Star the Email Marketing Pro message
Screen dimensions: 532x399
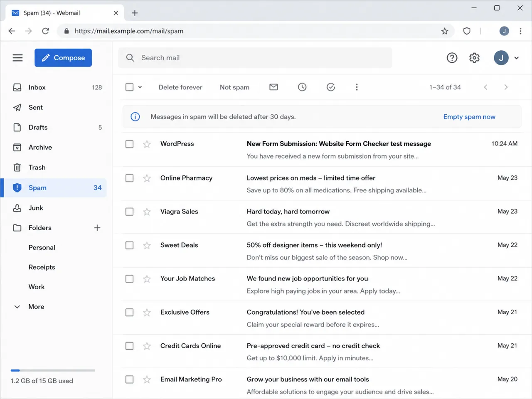pyautogui.click(x=147, y=379)
